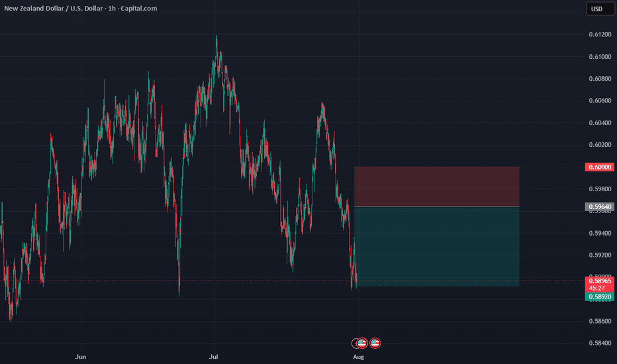Click the Jul label on the time axis
This screenshot has height=364, width=617.
pyautogui.click(x=214, y=357)
